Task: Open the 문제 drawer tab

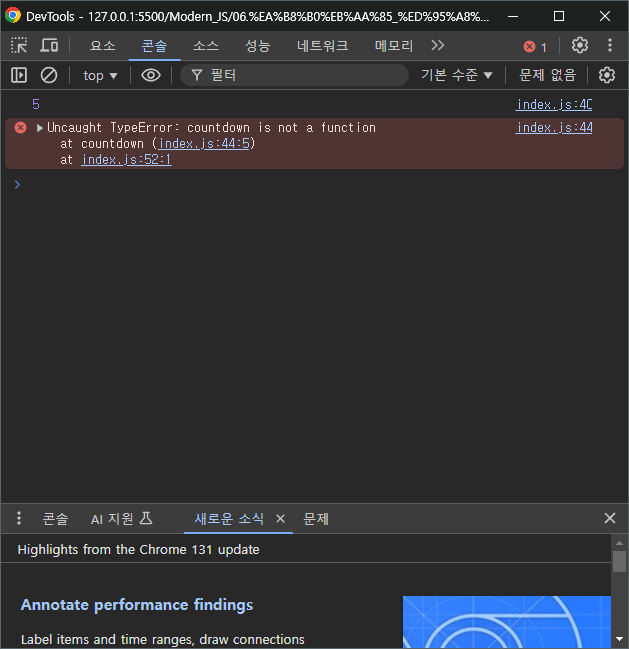Action: coord(316,519)
